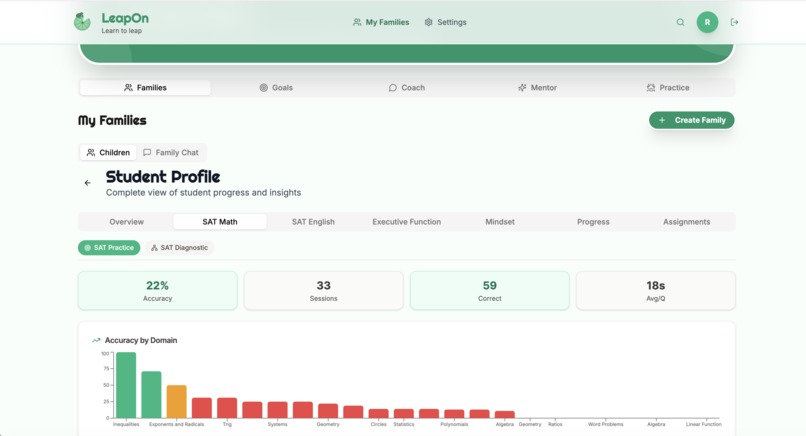806x436 pixels.
Task: Click the tallest green Inequalities bar
Action: pos(126,385)
